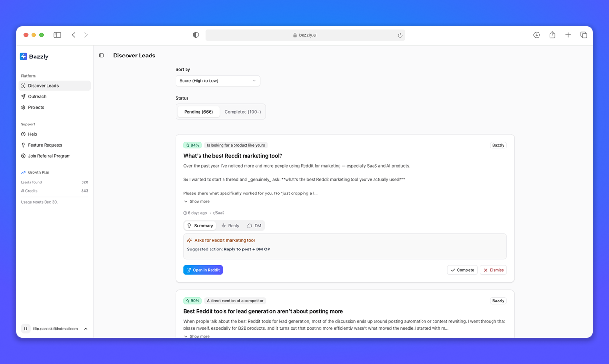Dismiss the Reddit marketing tool lead

point(493,270)
